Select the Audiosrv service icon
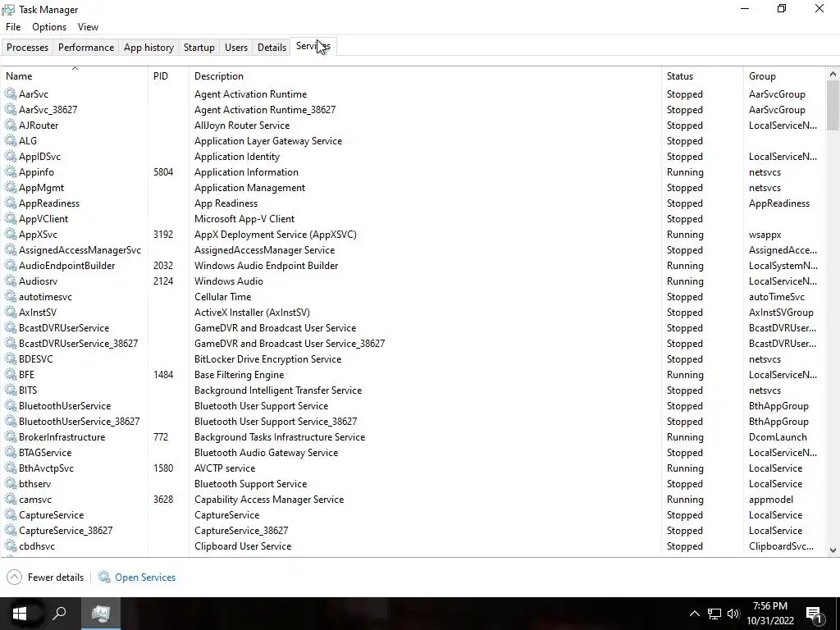The image size is (840, 630). click(x=10, y=281)
